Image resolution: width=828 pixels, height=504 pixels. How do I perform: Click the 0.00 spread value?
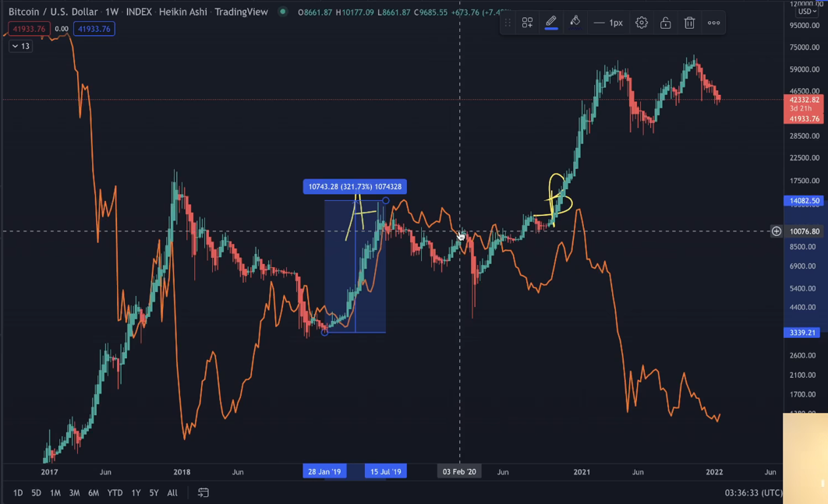[x=62, y=29]
